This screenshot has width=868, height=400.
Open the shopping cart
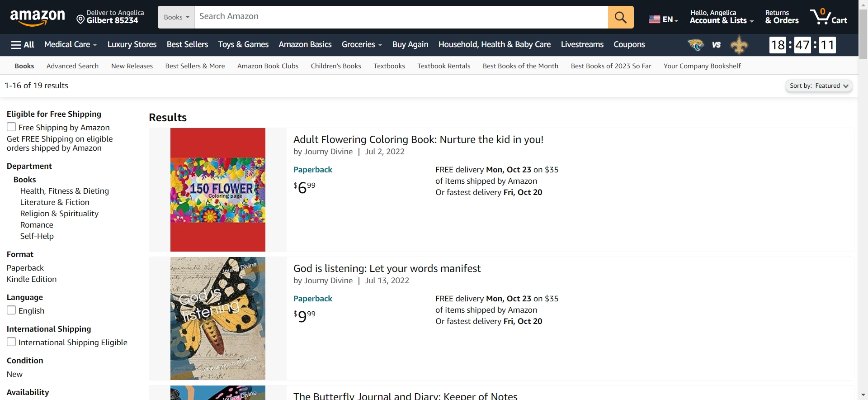coord(828,17)
